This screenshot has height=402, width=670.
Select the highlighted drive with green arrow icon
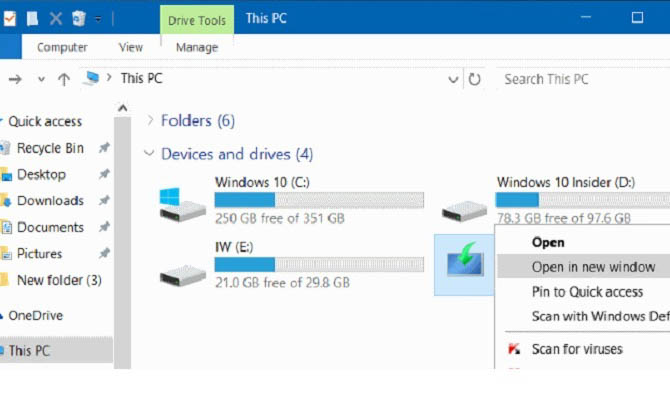tap(465, 259)
